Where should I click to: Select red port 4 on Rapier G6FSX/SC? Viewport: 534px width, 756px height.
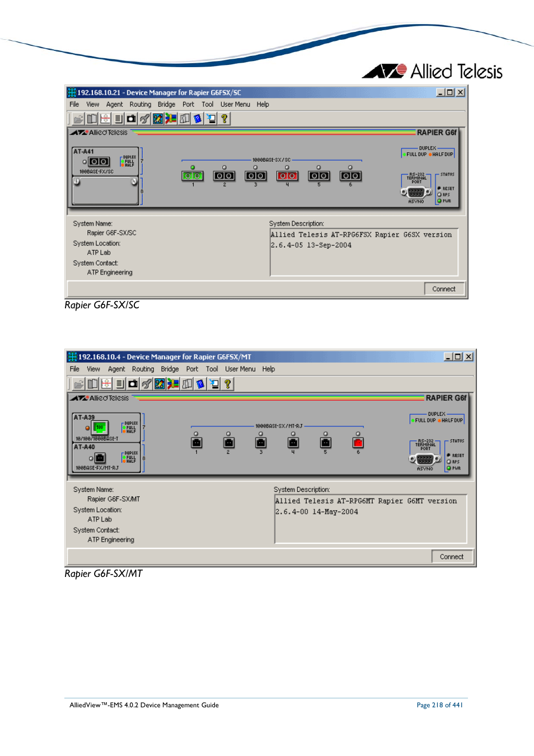(287, 176)
